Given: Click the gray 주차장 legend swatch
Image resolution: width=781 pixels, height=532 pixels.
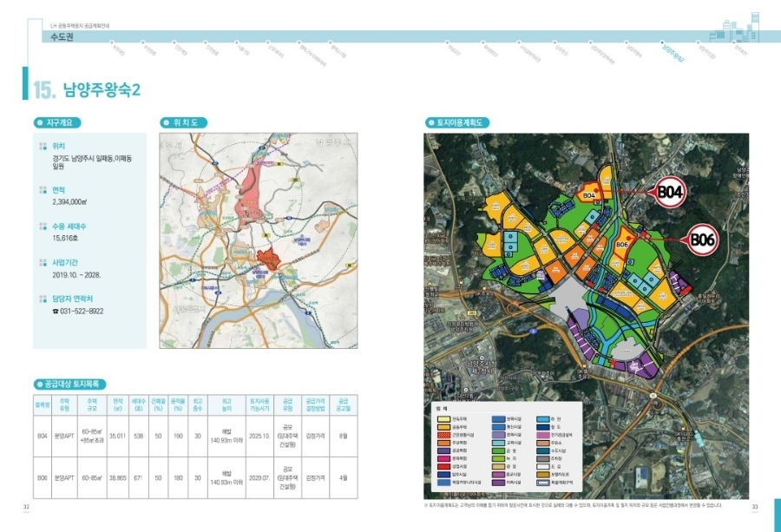Looking at the screenshot, I should 543,459.
